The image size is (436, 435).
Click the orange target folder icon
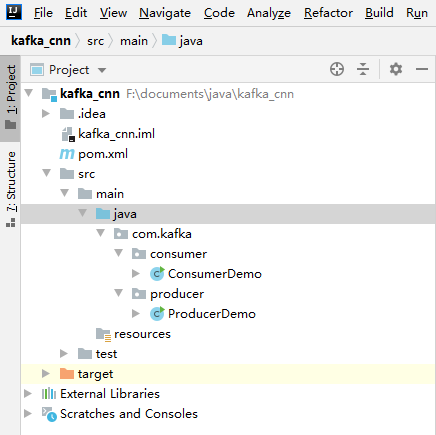[67, 374]
